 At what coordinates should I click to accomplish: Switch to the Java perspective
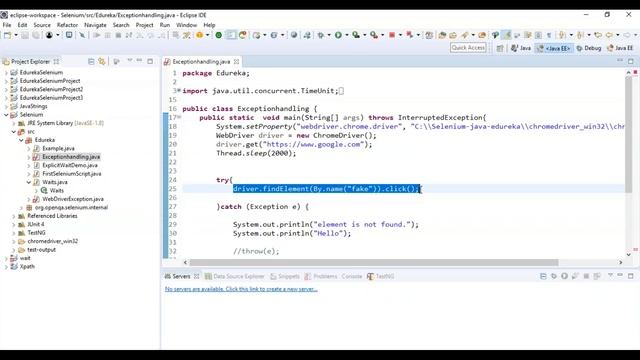(521, 48)
